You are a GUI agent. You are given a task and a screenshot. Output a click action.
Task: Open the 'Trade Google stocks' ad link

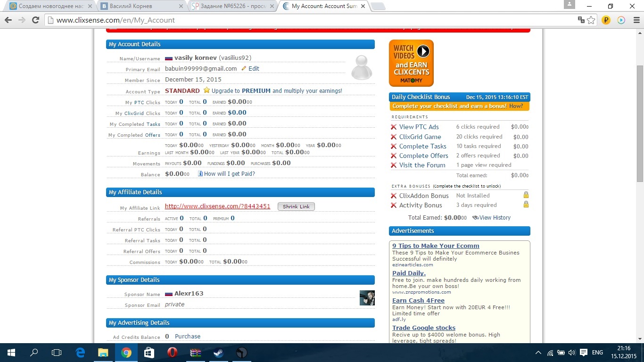(x=424, y=328)
